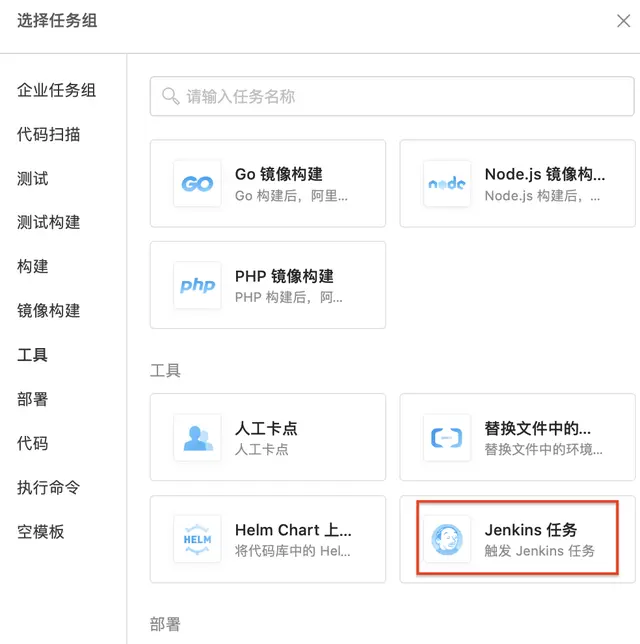
Task: Click the Jenkins butler icon
Action: [x=447, y=540]
